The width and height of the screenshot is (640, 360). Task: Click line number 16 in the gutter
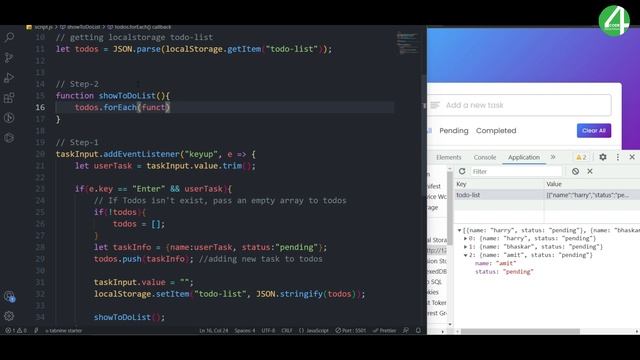(40, 107)
